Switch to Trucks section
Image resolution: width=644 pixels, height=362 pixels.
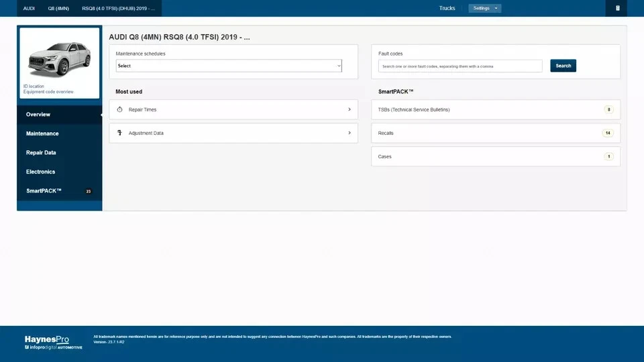coord(447,8)
